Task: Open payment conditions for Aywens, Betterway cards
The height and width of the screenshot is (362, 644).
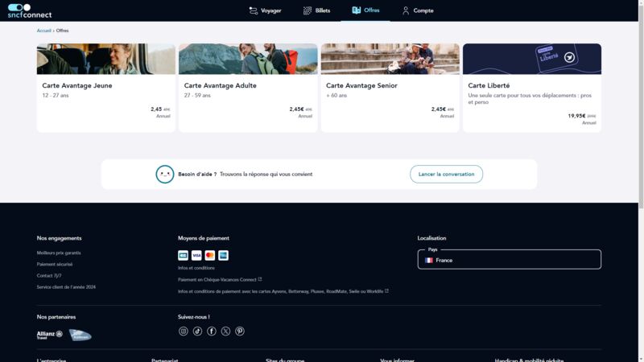Action: 280,291
